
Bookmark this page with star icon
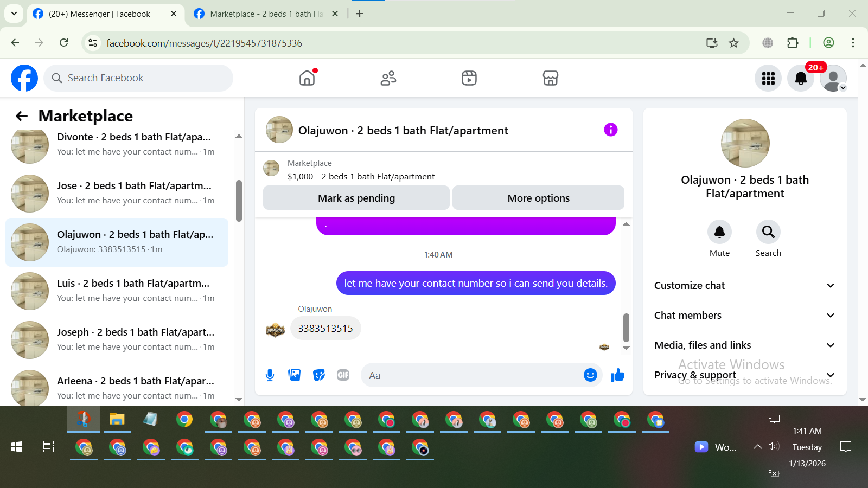(733, 43)
